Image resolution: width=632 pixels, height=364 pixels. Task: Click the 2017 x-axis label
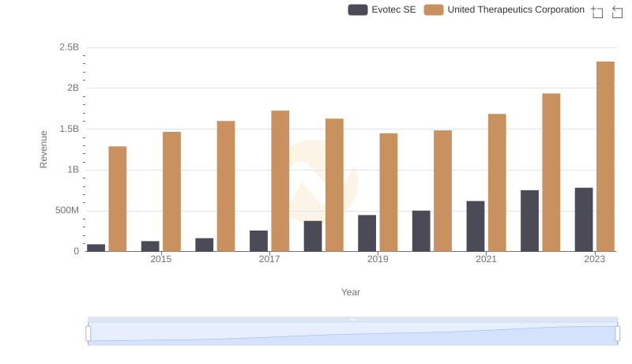(269, 259)
